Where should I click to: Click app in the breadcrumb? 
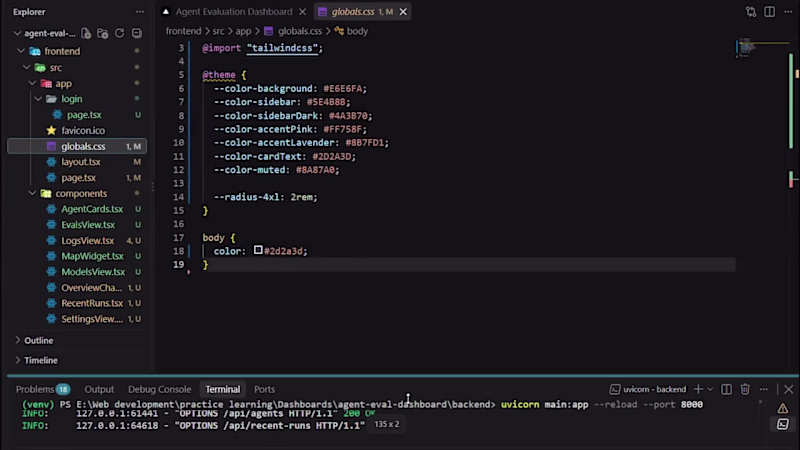tap(243, 31)
